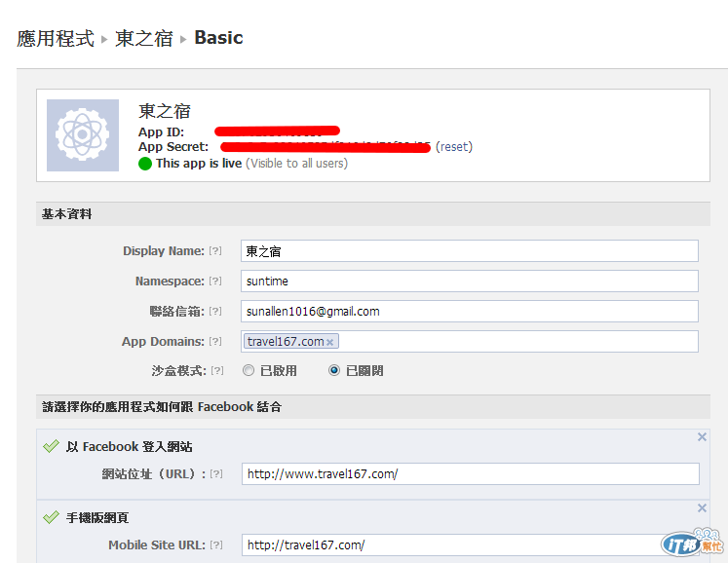This screenshot has width=728, height=563.
Task: Open the App Domains help [?] icon
Action: 215,342
